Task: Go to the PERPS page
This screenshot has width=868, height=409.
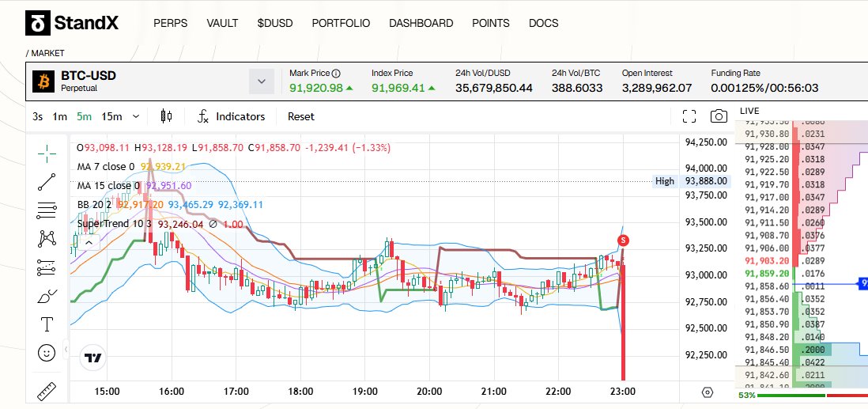Action: tap(171, 23)
